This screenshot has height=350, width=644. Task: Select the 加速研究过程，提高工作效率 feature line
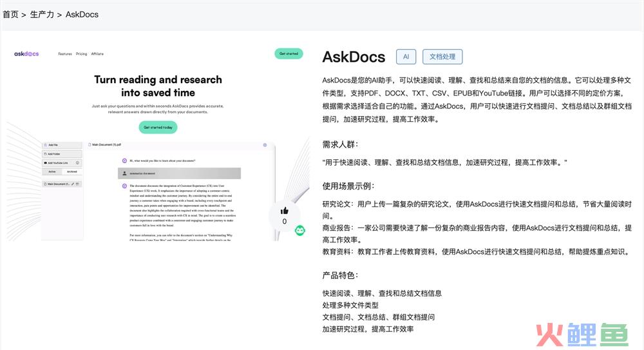pyautogui.click(x=368, y=329)
